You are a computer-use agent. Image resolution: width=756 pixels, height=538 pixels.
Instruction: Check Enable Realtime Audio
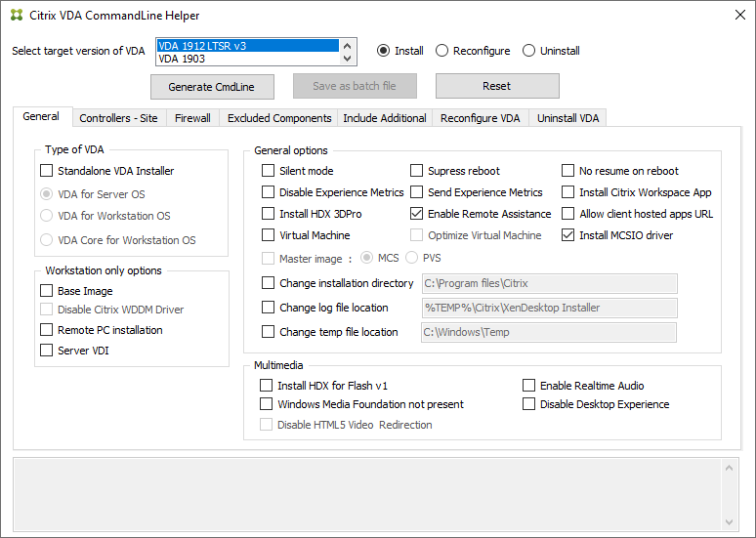point(529,385)
